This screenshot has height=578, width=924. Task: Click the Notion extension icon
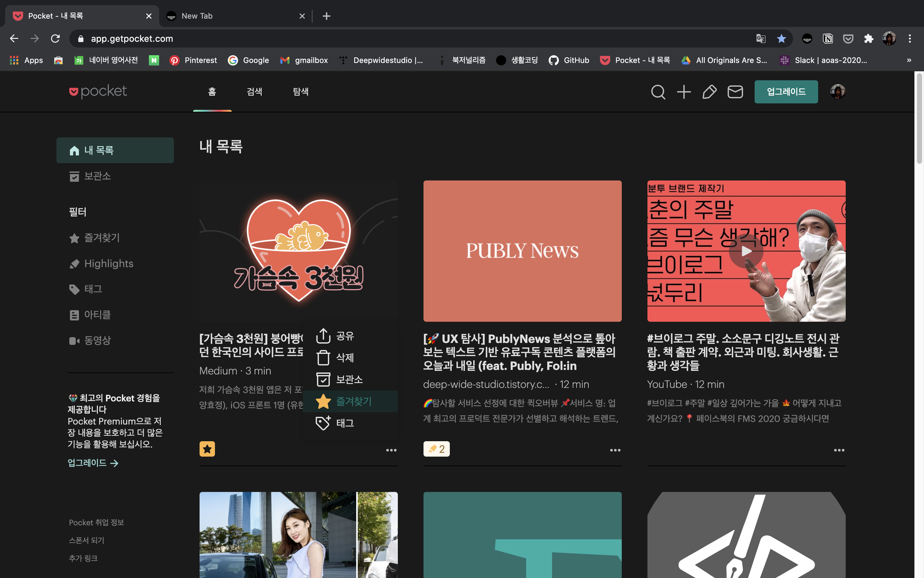827,39
